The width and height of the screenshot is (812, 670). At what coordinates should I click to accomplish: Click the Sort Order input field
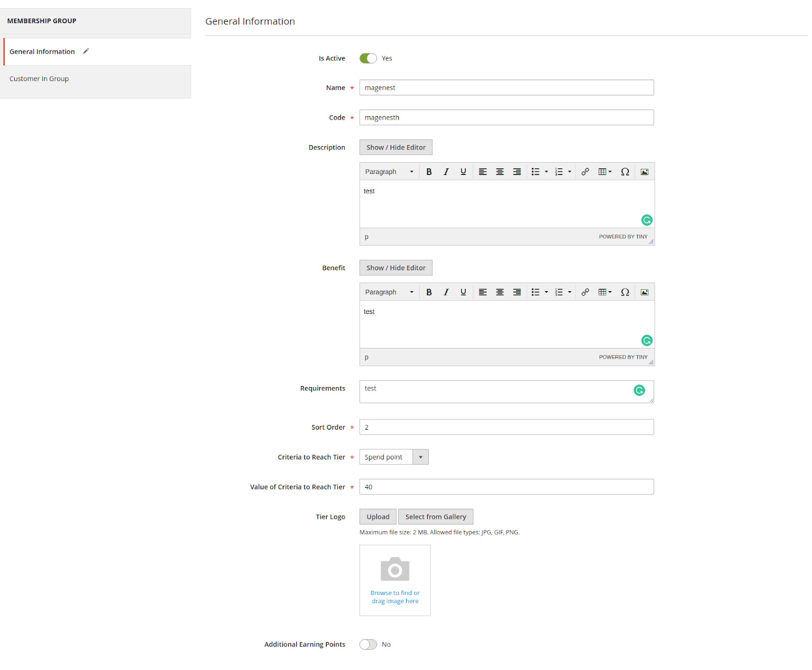coord(506,427)
